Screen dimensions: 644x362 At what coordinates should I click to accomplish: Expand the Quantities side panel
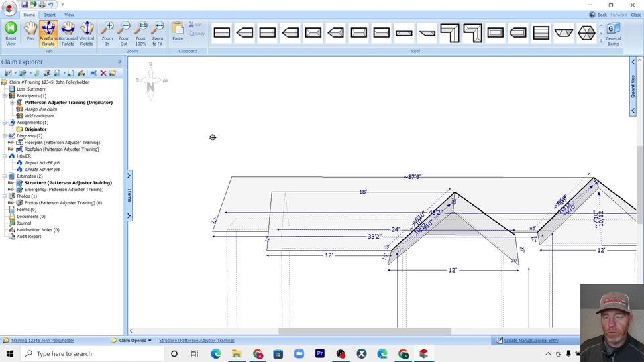tap(633, 86)
